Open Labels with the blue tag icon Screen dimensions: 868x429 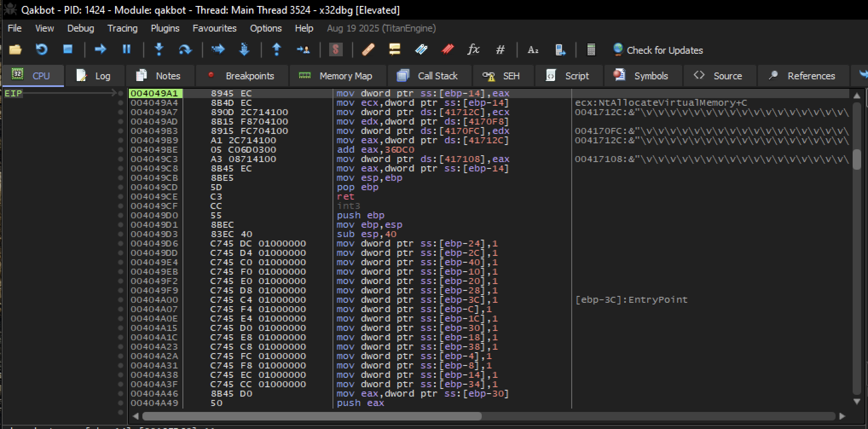point(421,50)
